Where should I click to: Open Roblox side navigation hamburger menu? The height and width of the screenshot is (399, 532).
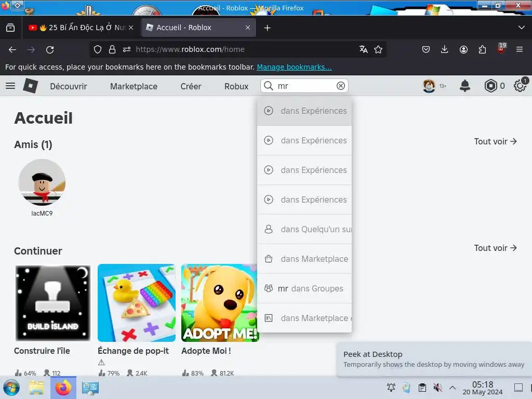pos(10,86)
